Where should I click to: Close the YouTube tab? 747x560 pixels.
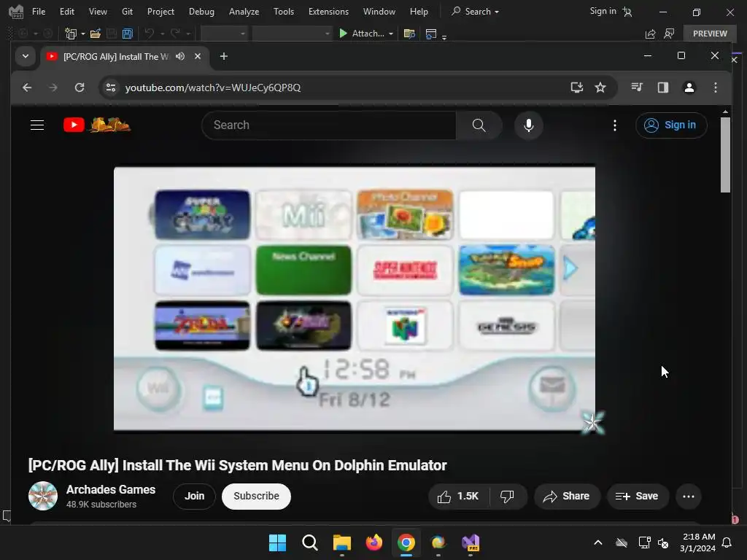(x=198, y=56)
